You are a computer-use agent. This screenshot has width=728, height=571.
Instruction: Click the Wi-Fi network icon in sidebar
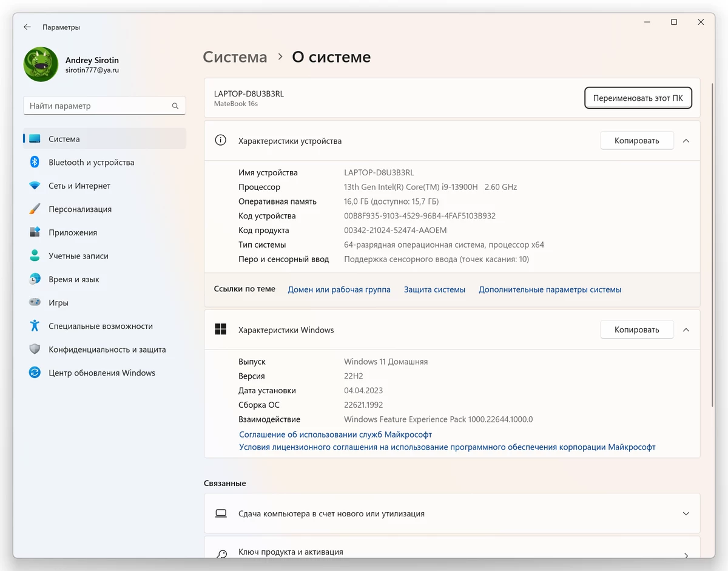[35, 186]
